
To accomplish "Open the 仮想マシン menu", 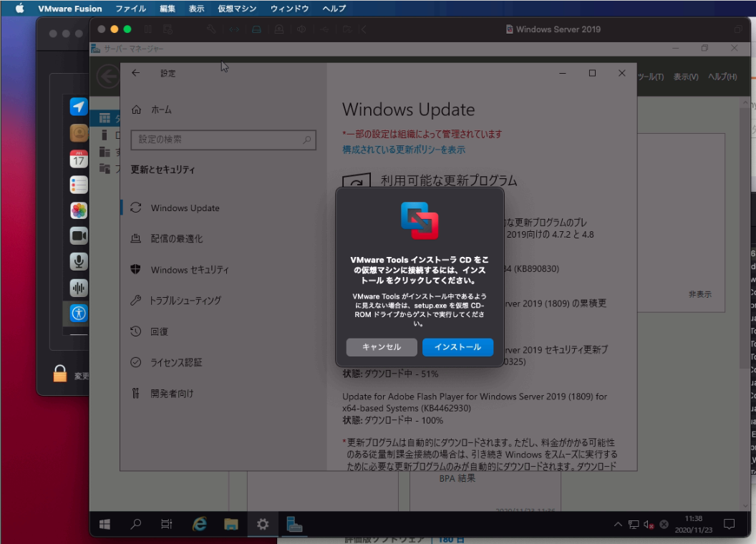I will pos(237,8).
